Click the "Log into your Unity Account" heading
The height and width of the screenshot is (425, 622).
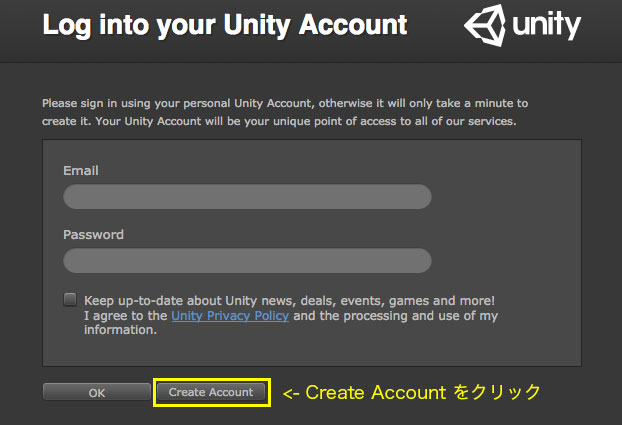(225, 26)
